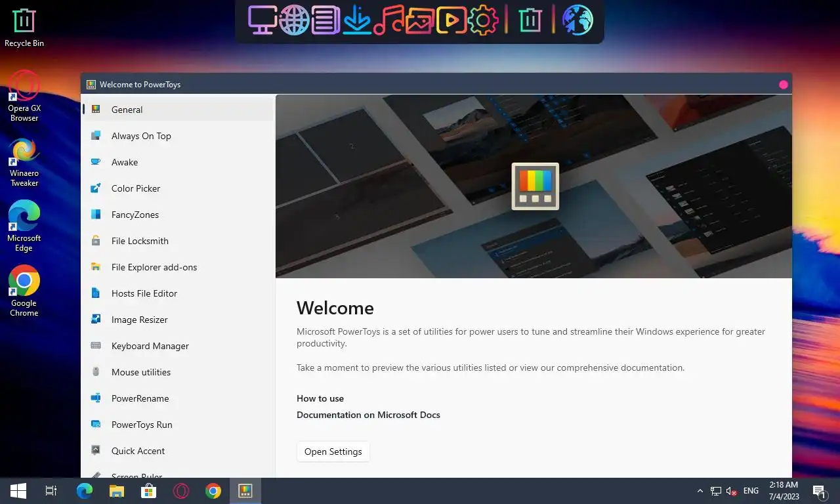Image resolution: width=840 pixels, height=504 pixels.
Task: Click the Mouse utilities mouse icon
Action: pos(96,372)
